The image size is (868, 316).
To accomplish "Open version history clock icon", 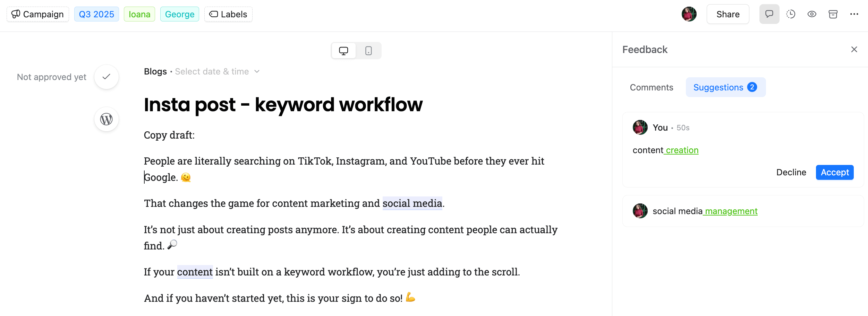I will [x=791, y=14].
